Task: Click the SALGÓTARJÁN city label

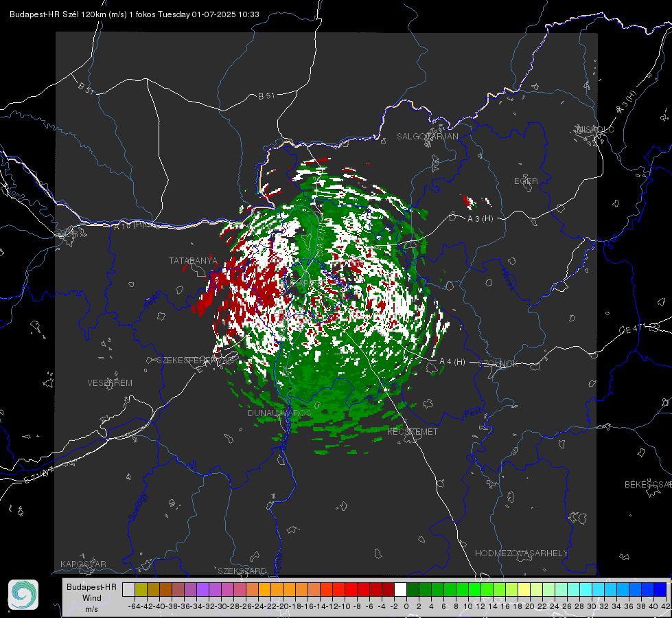Action: tap(427, 137)
